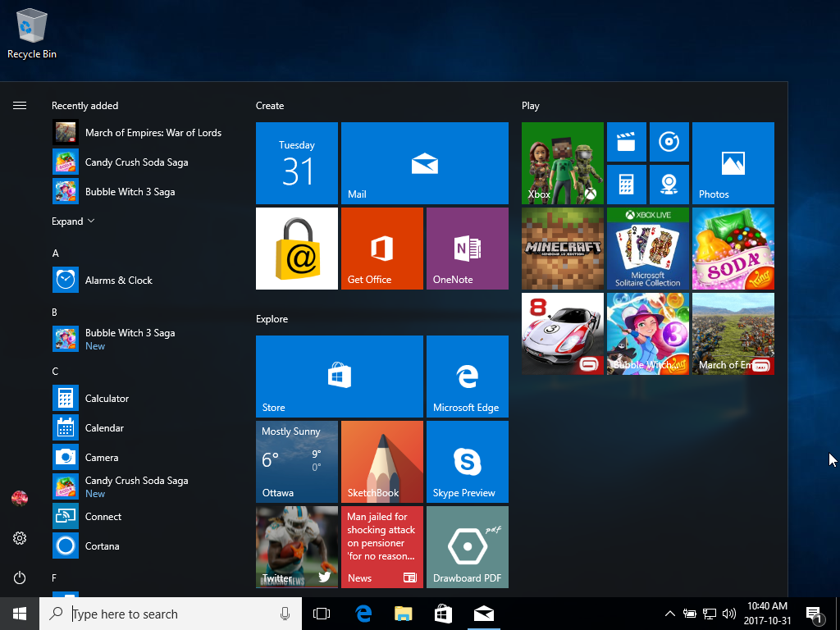
Task: Jump to letter F app group header
Action: point(54,578)
